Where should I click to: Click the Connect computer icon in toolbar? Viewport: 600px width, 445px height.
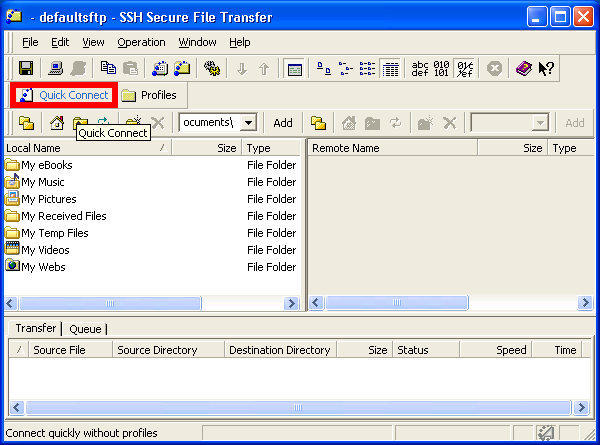click(x=56, y=69)
